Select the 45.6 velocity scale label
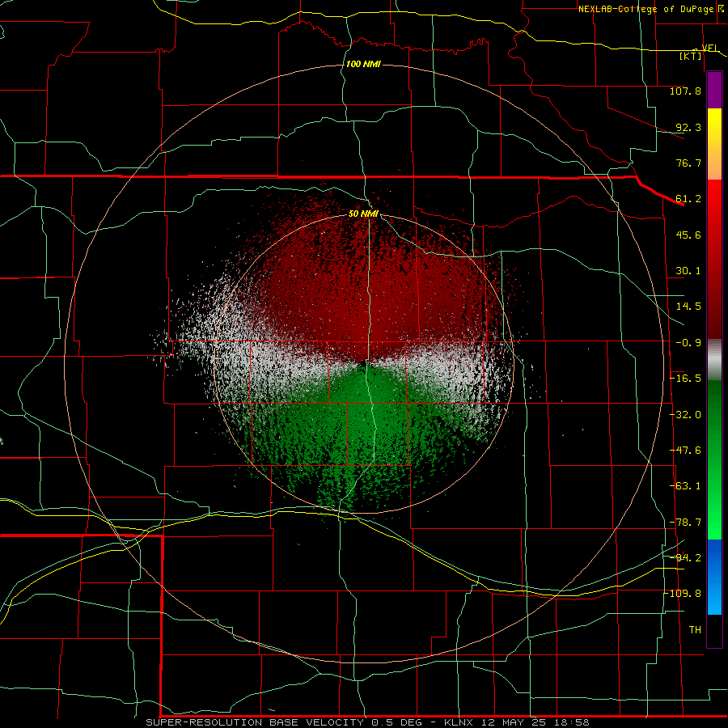The height and width of the screenshot is (728, 728). click(x=688, y=235)
